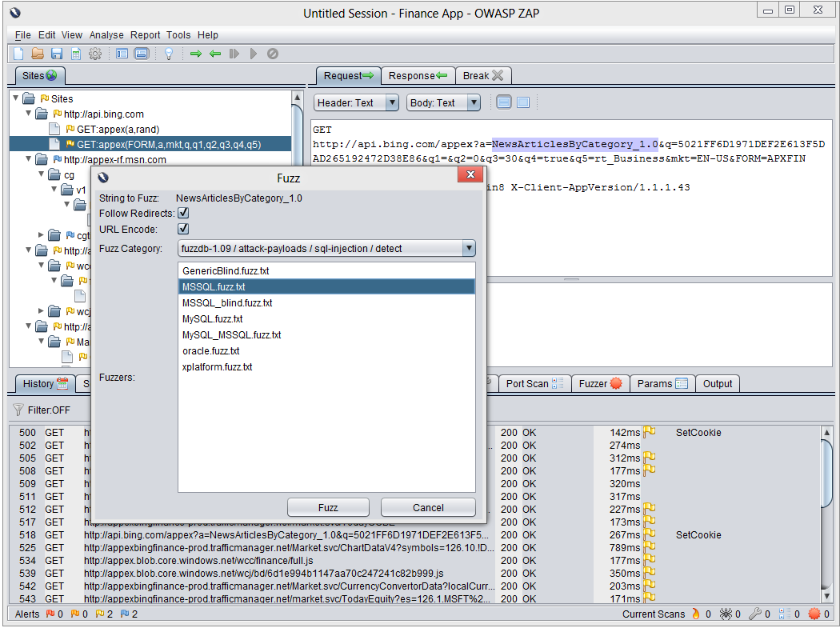840x628 pixels.
Task: Click the Fuzz button in the dialog
Action: pyautogui.click(x=328, y=507)
